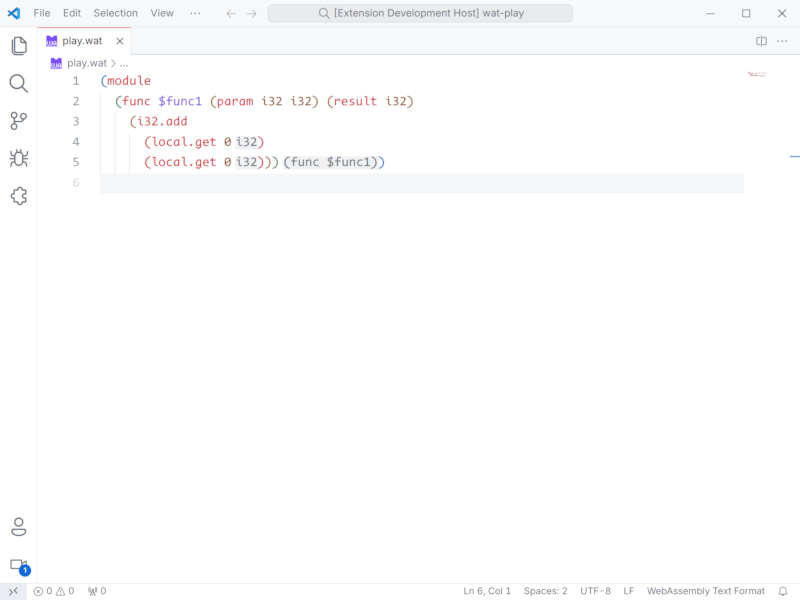The image size is (800, 600).
Task: Open the notifications bell in status bar
Action: 783,591
